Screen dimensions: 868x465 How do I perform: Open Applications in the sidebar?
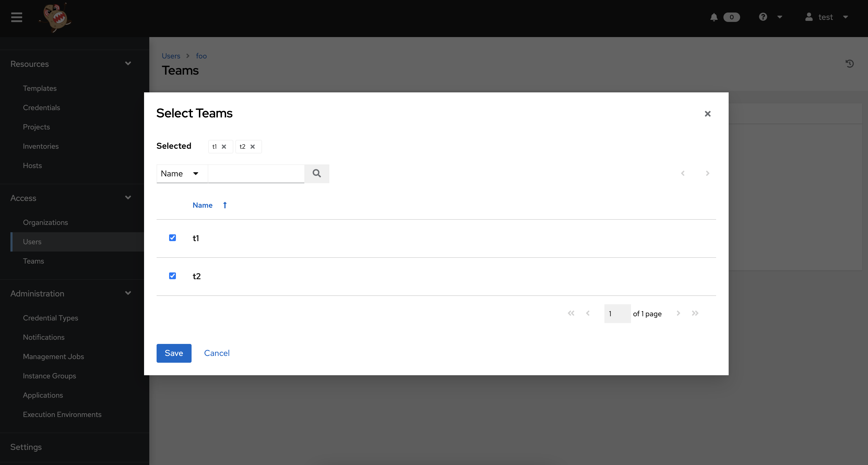click(x=43, y=395)
